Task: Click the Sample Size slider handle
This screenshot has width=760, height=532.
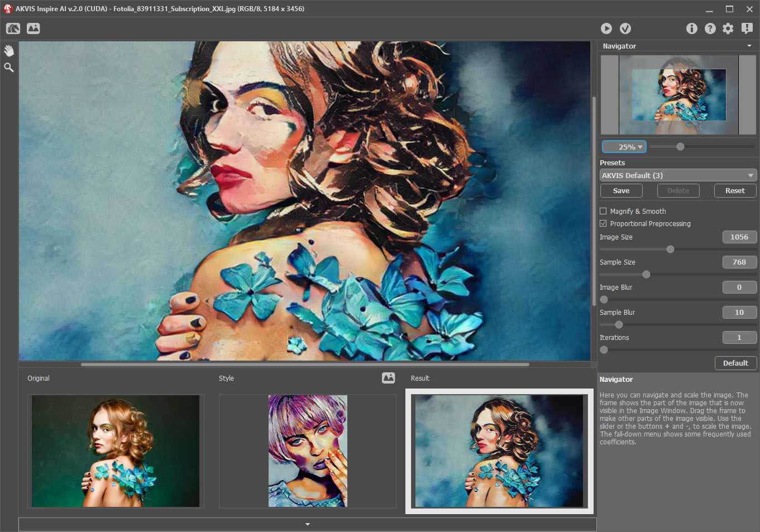Action: [x=646, y=275]
